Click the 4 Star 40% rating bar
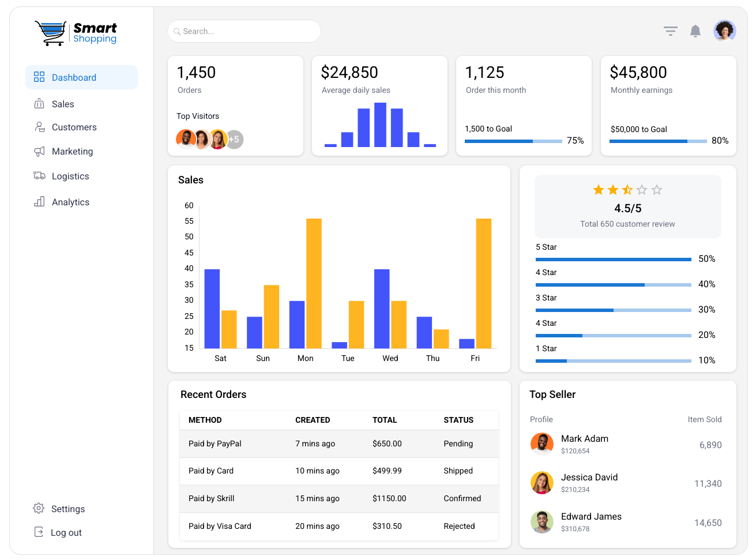The width and height of the screenshot is (756, 560). pyautogui.click(x=614, y=285)
